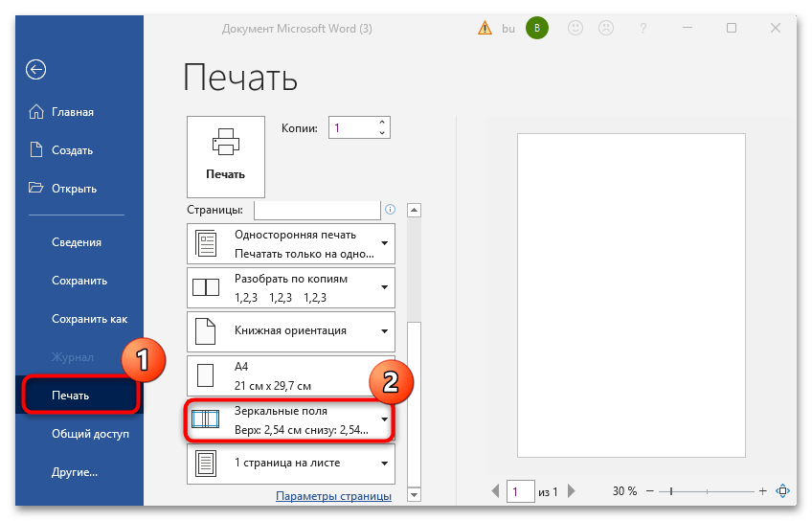This screenshot has height=521, width=812.
Task: Go to the next preview page
Action: [x=572, y=491]
